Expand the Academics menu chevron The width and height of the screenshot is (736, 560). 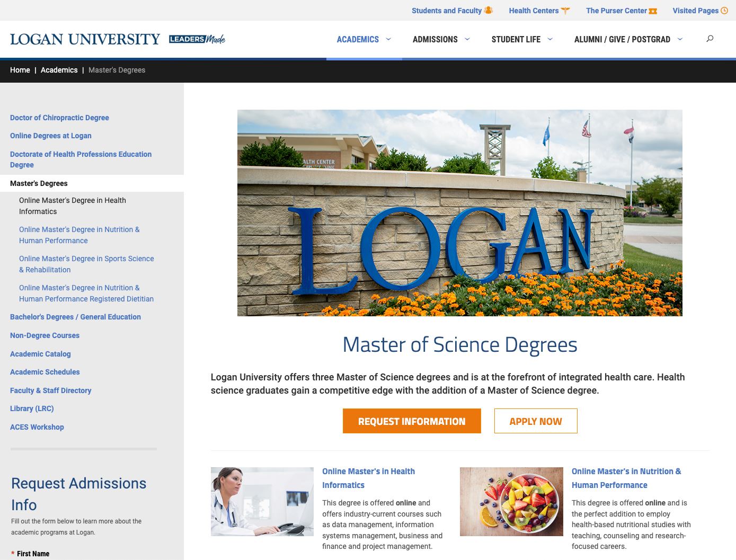pos(388,39)
